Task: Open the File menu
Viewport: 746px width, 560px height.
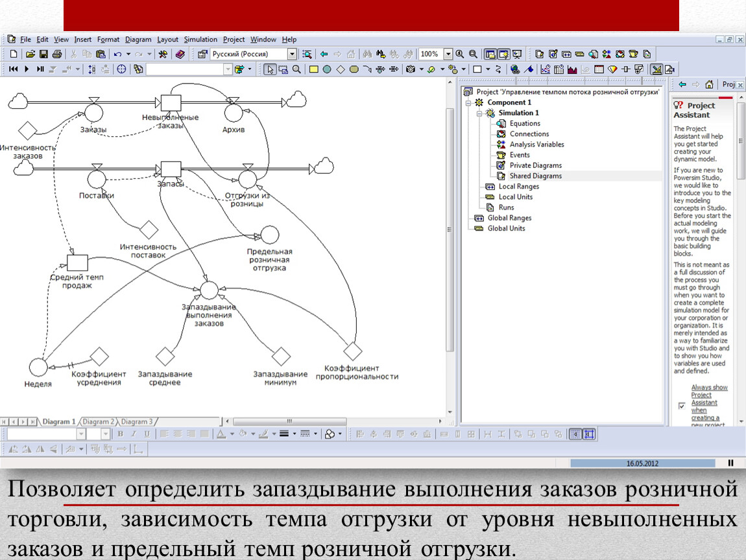Action: point(25,40)
